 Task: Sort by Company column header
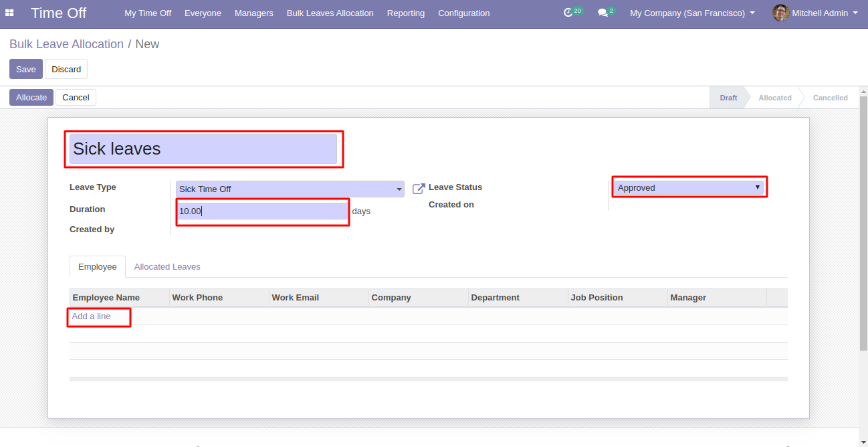tap(418, 298)
